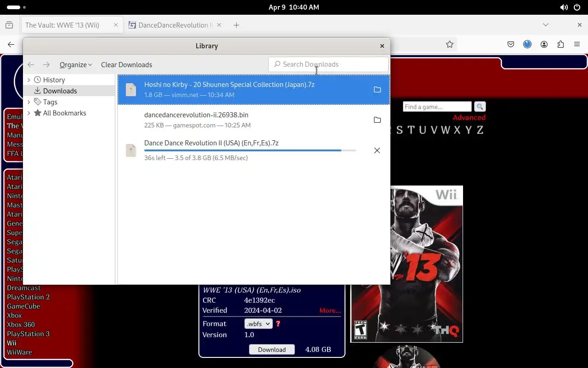Open the Pocket save icon
Viewport: 588px width, 368px height.
511,45
